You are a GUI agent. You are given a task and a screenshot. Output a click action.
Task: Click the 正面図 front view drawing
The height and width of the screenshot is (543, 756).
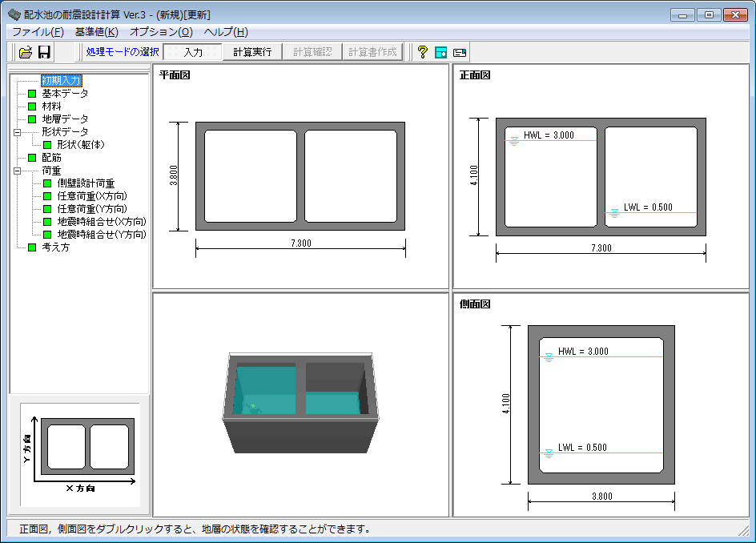tap(601, 177)
